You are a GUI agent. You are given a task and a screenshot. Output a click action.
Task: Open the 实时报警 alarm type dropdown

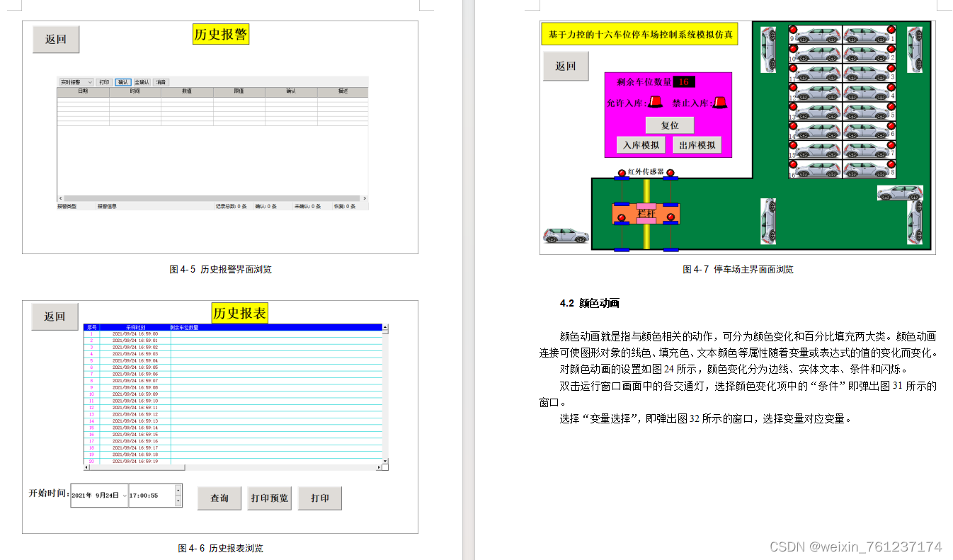pyautogui.click(x=76, y=82)
